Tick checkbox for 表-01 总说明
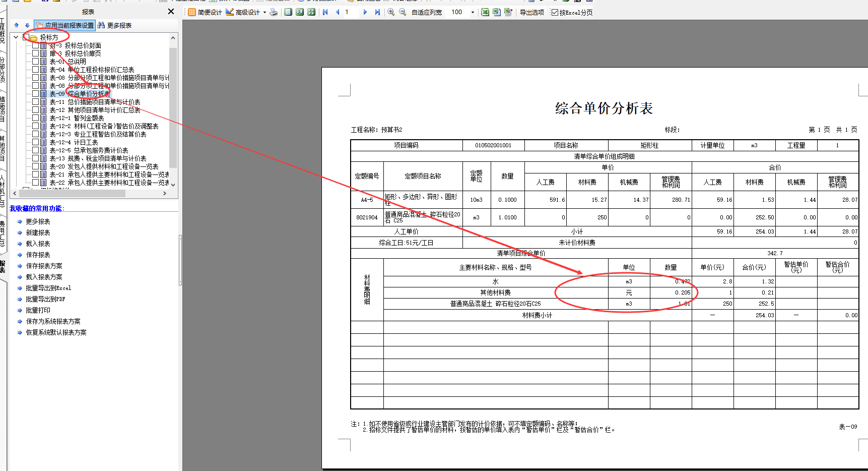The width and height of the screenshot is (868, 471). [x=36, y=62]
